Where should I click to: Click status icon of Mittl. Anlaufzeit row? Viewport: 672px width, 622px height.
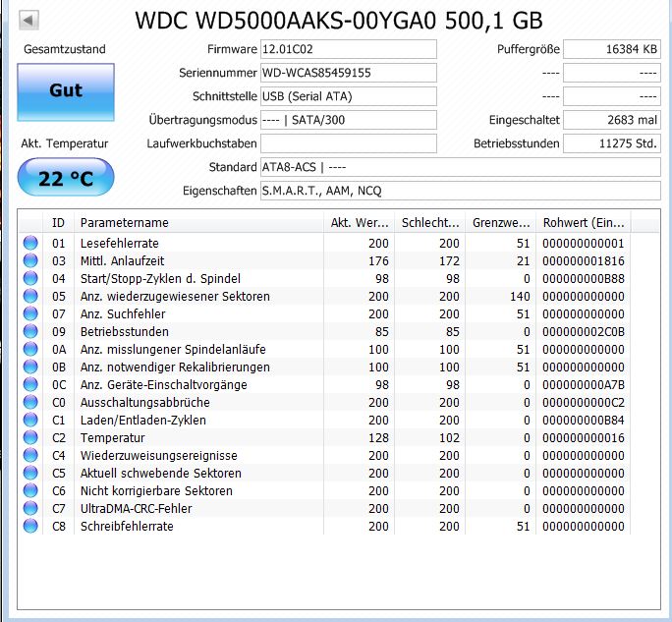[x=30, y=260]
